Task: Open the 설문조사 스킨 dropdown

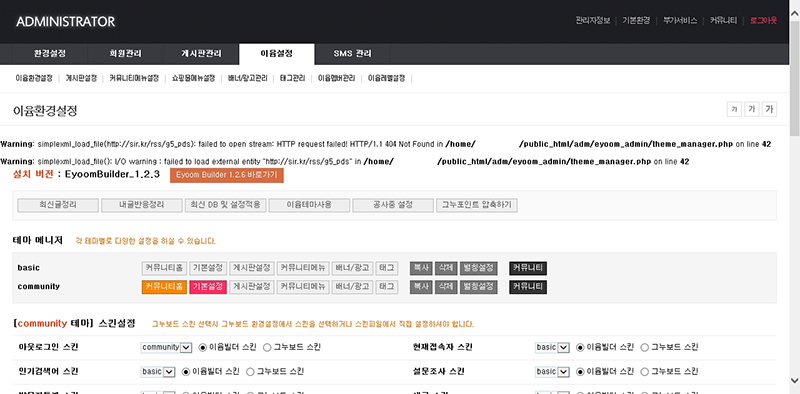Action: 553,372
